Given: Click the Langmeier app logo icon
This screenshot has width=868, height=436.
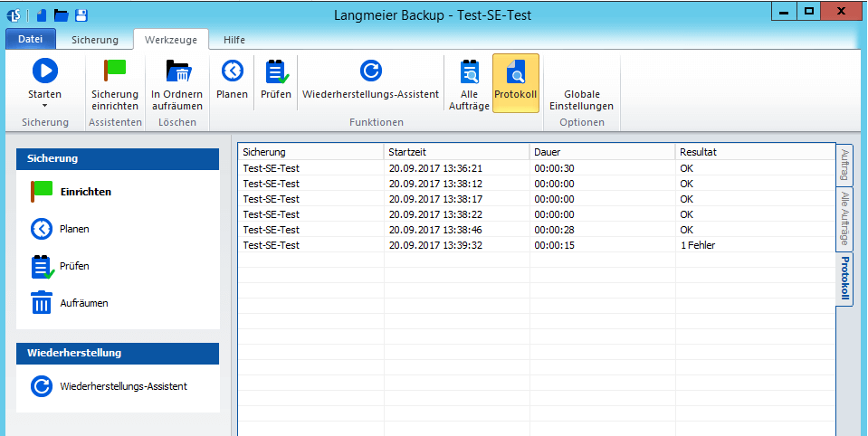Looking at the screenshot, I should point(14,15).
